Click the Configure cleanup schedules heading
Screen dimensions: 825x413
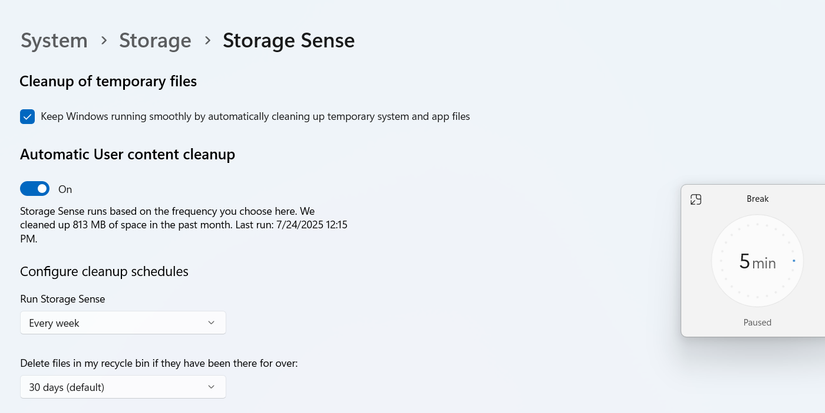click(104, 271)
